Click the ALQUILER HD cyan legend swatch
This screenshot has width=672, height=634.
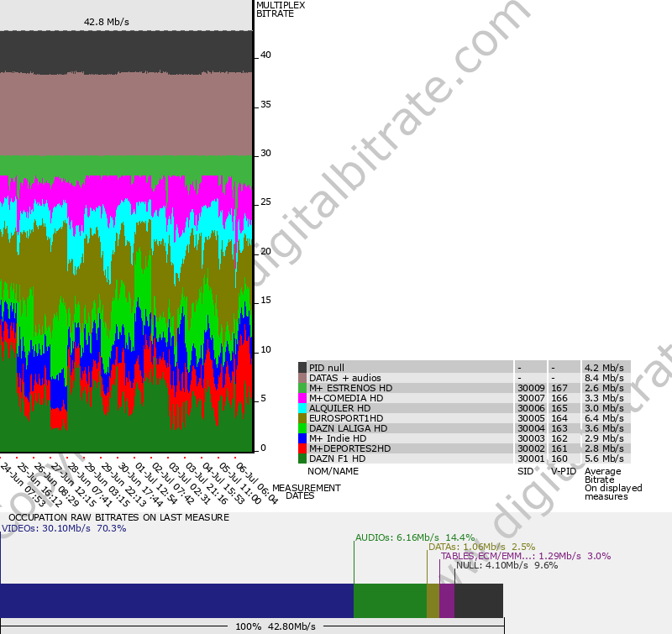tap(302, 408)
